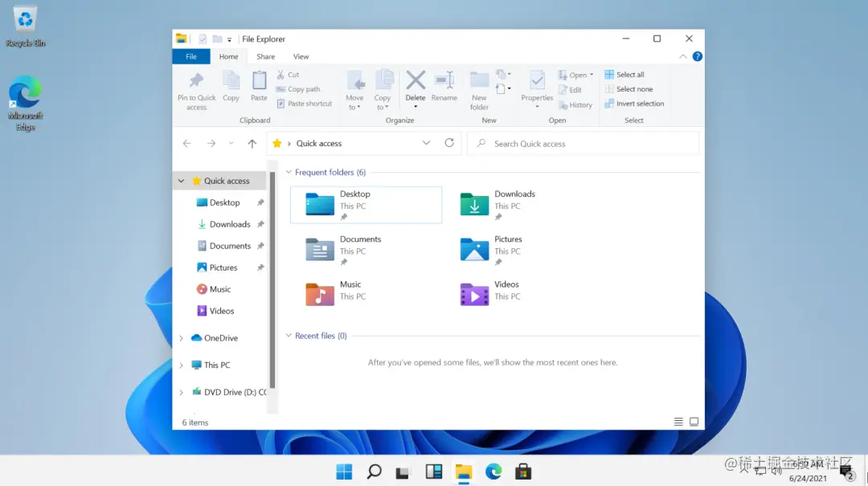Screen dimensions: 868x486
Task: Click the Edit ribbon button
Action: click(570, 90)
